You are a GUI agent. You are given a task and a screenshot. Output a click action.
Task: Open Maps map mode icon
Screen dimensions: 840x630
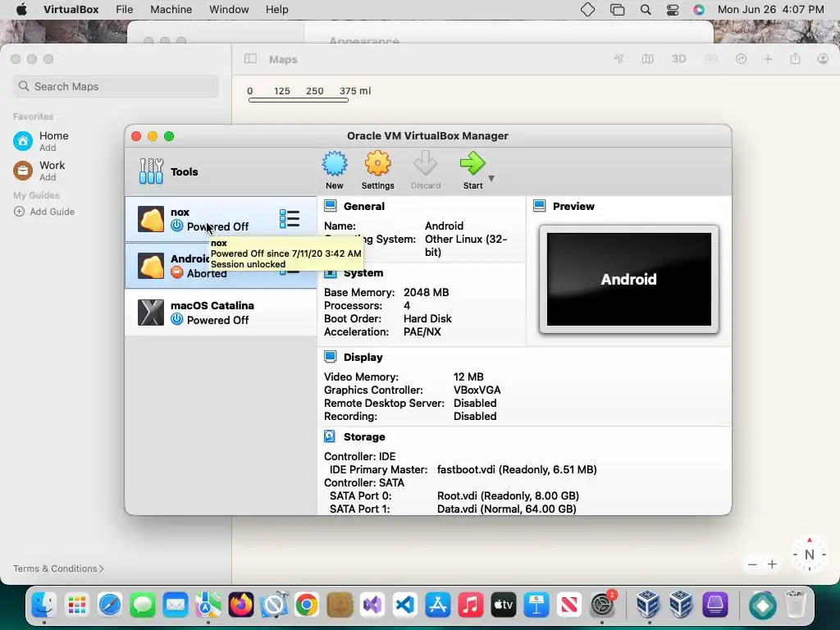tap(648, 59)
